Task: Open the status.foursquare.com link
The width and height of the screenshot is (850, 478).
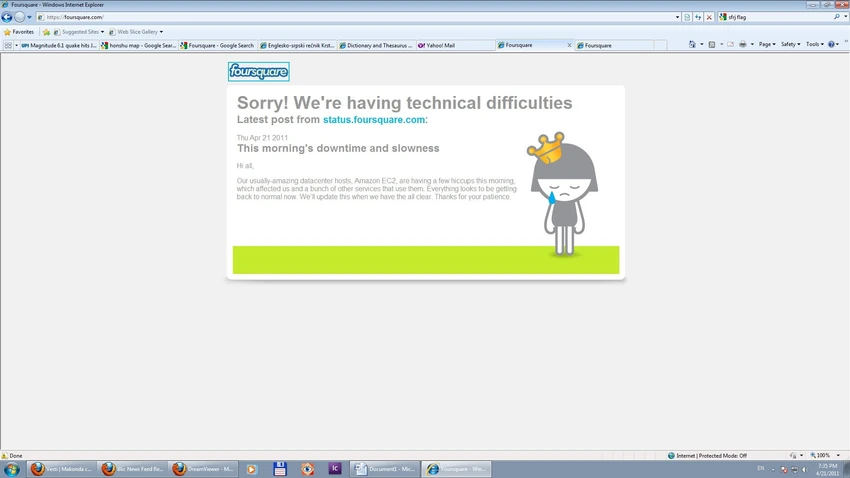Action: tap(374, 120)
